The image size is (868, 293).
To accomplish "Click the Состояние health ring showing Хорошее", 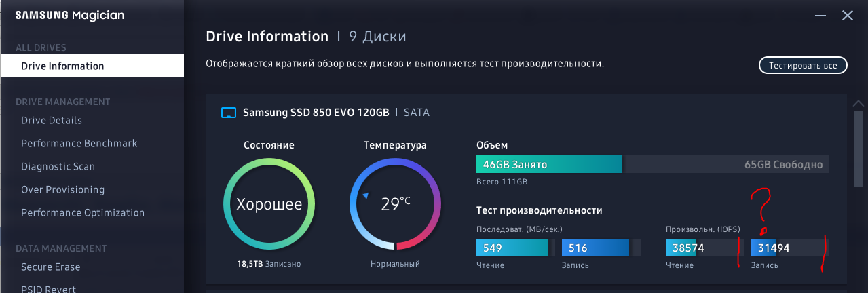I will pos(269,204).
